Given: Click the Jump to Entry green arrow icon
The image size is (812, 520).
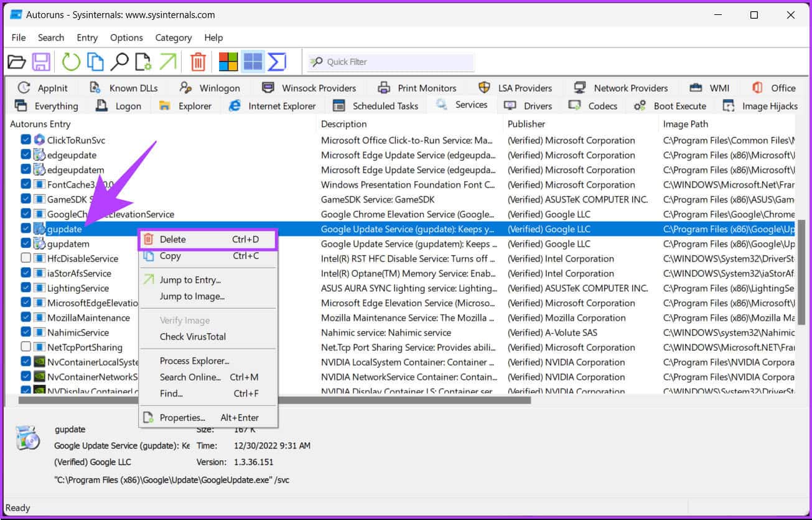Looking at the screenshot, I should coord(168,62).
